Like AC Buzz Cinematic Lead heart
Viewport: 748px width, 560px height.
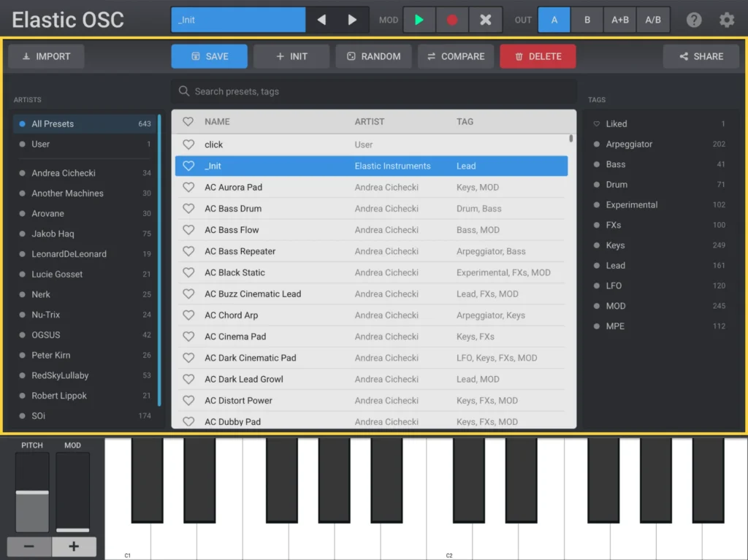(x=188, y=294)
